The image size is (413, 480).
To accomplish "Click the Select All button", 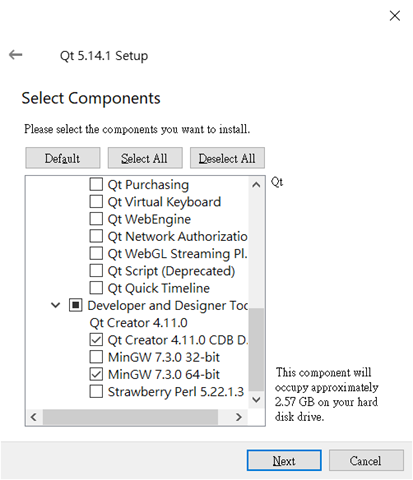I will [x=145, y=158].
